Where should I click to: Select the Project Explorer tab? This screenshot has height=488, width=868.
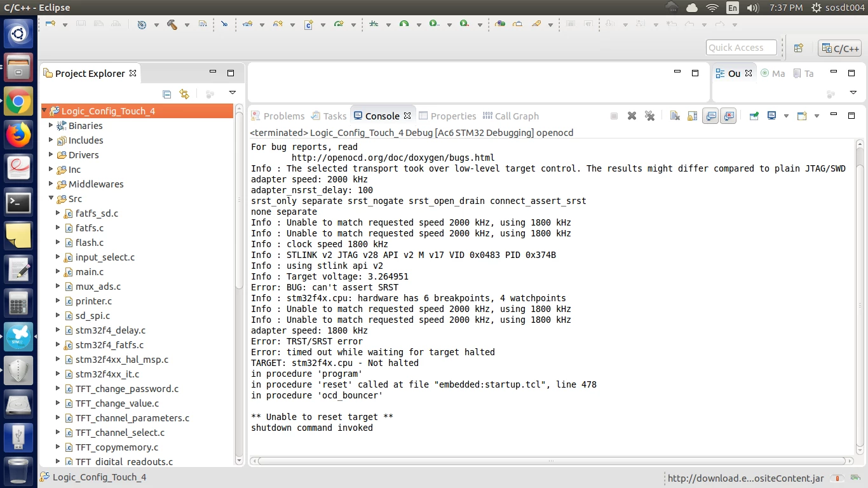click(x=90, y=73)
